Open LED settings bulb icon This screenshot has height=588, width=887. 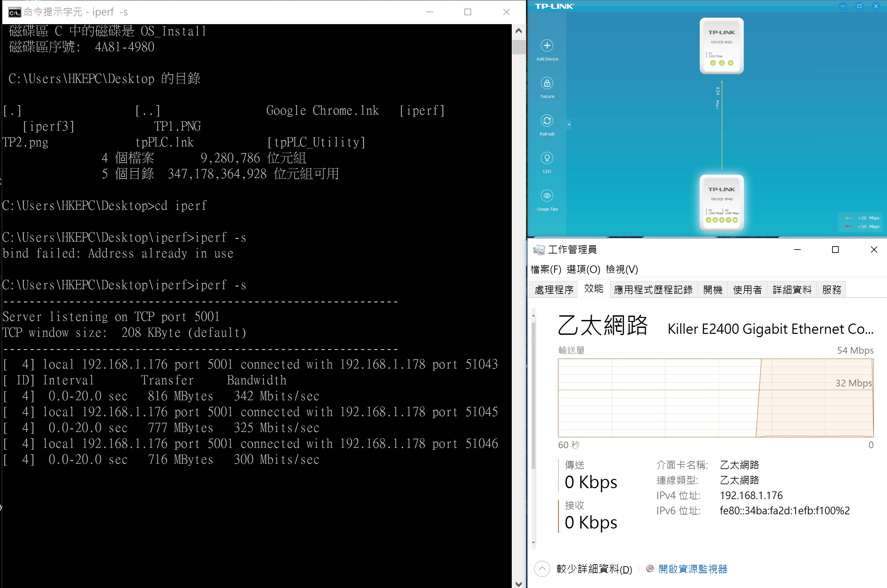[547, 158]
